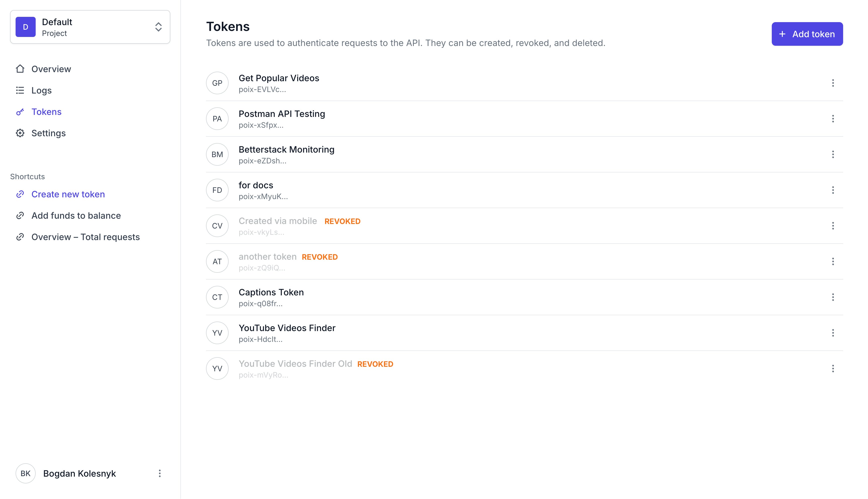Open the Overview page from sidebar

click(x=51, y=69)
